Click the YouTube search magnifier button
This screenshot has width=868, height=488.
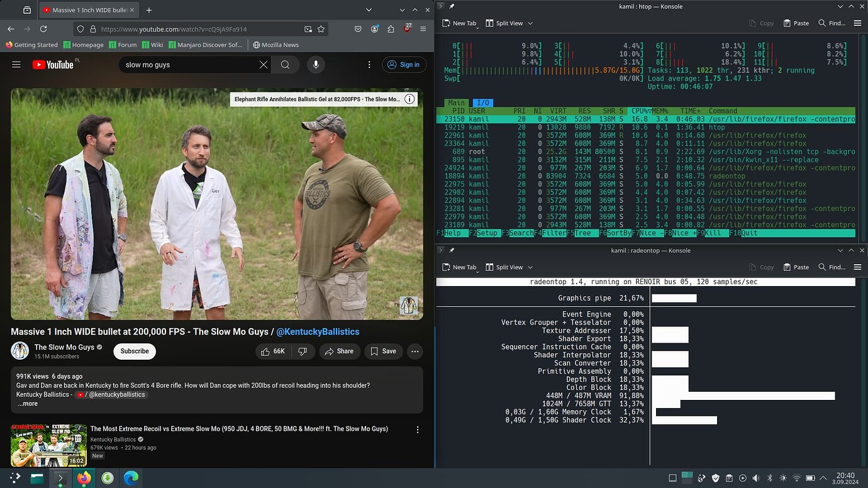click(285, 65)
